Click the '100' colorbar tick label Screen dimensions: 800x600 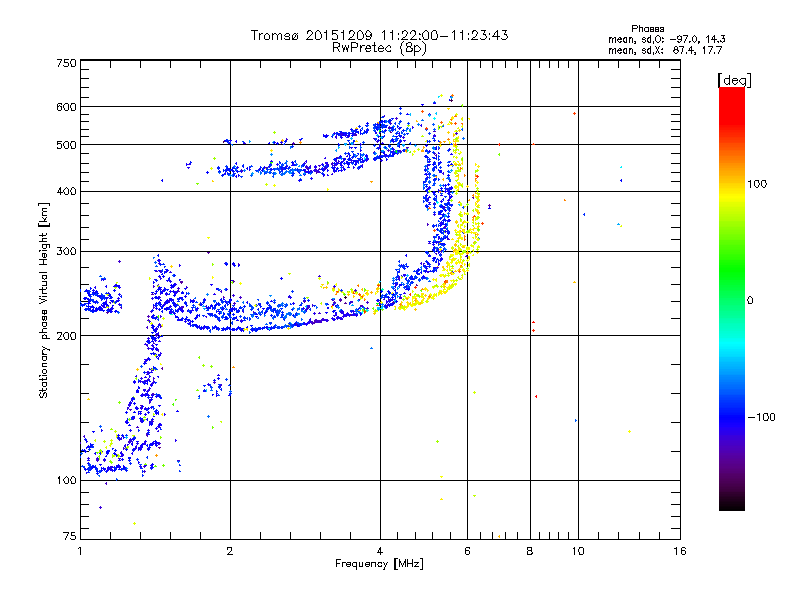757,184
